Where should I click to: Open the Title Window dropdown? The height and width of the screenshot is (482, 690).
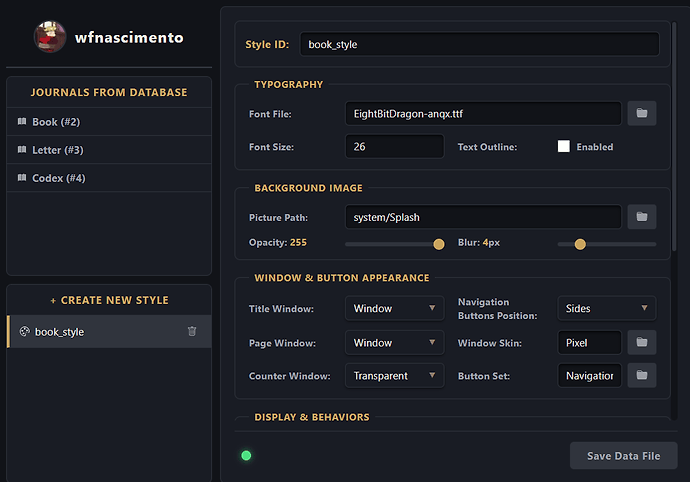click(395, 308)
